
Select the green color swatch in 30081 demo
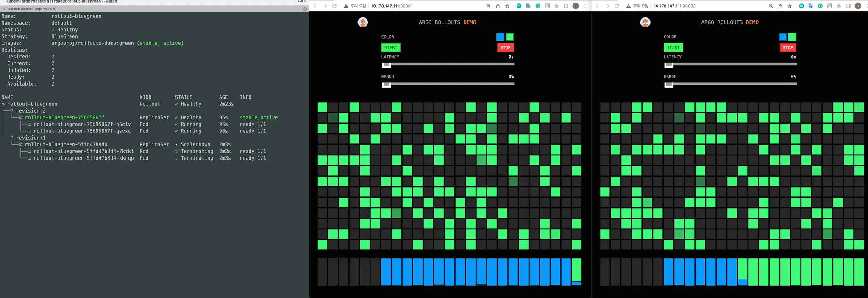click(x=510, y=37)
